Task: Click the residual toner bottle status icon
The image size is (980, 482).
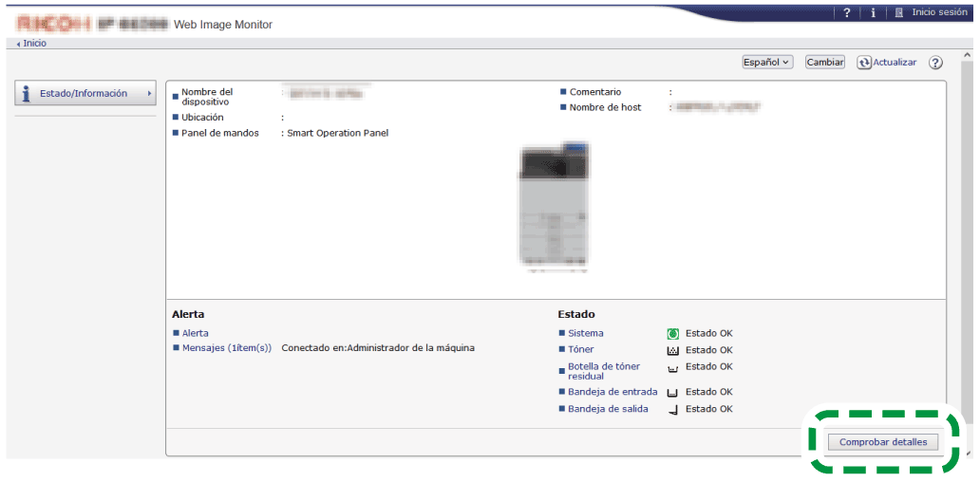Action: pyautogui.click(x=673, y=369)
